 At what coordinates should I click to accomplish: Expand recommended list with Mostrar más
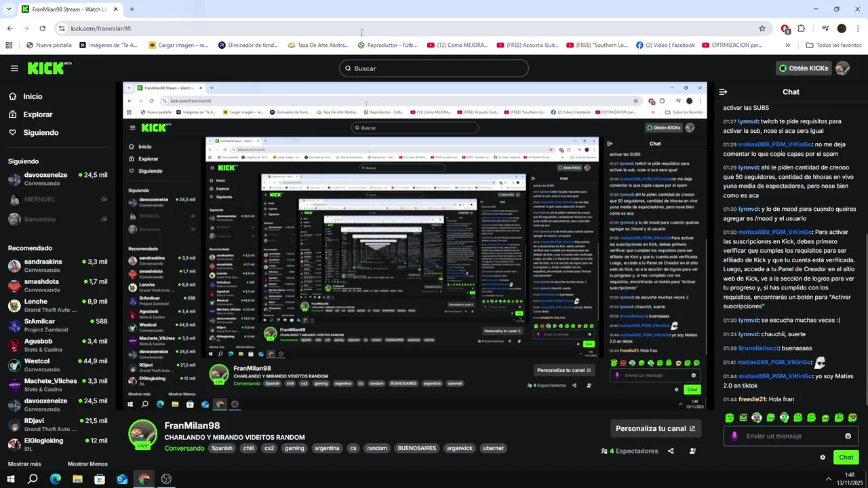pos(24,464)
